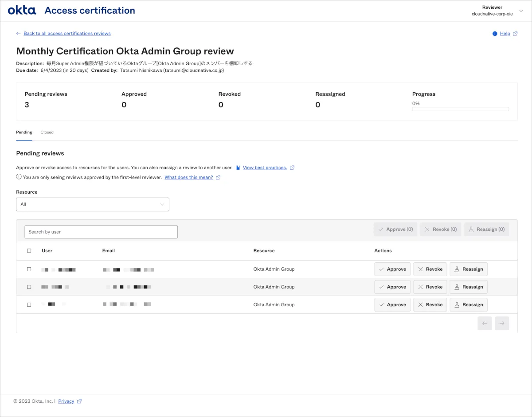This screenshot has width=532, height=417.
Task: Click the next page arrow
Action: [x=502, y=323]
